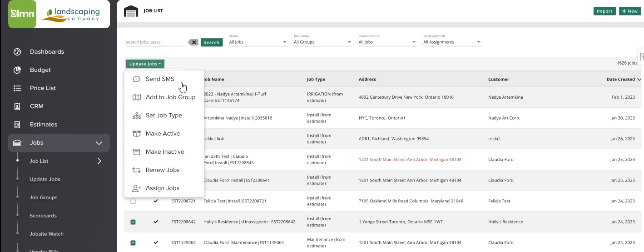This screenshot has width=644, height=252.
Task: Click the Import button
Action: (604, 11)
